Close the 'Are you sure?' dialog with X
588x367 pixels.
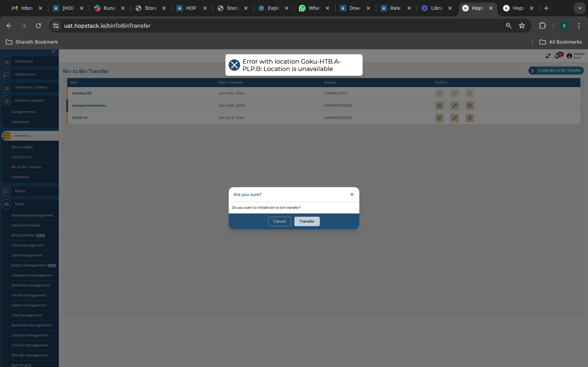(x=352, y=195)
